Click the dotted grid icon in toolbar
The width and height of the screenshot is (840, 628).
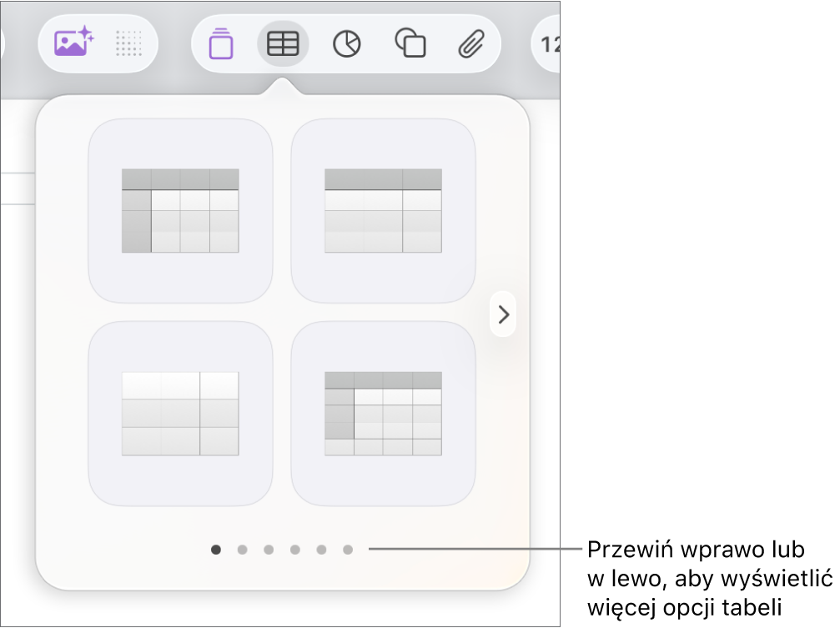pos(128,43)
